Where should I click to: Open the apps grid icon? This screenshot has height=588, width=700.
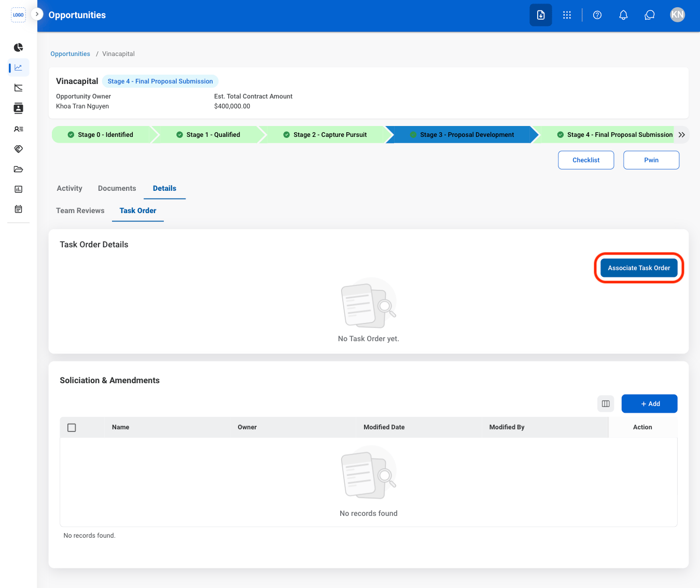(x=567, y=15)
